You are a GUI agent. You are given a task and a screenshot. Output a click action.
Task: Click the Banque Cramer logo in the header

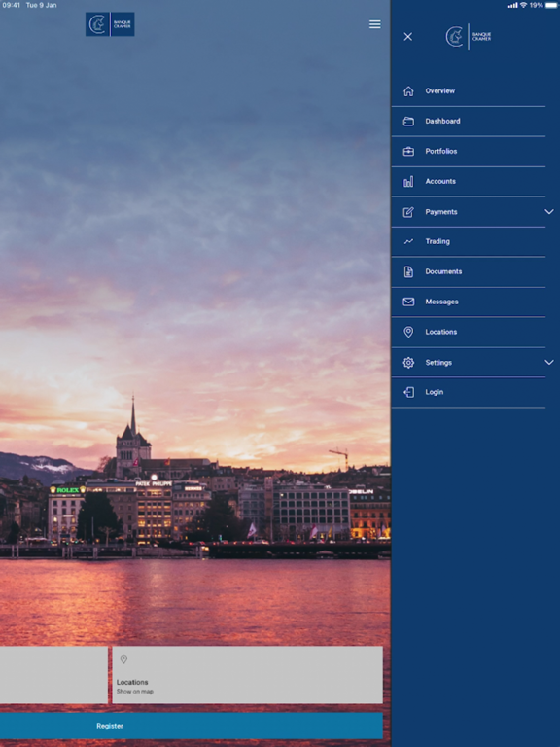point(110,24)
